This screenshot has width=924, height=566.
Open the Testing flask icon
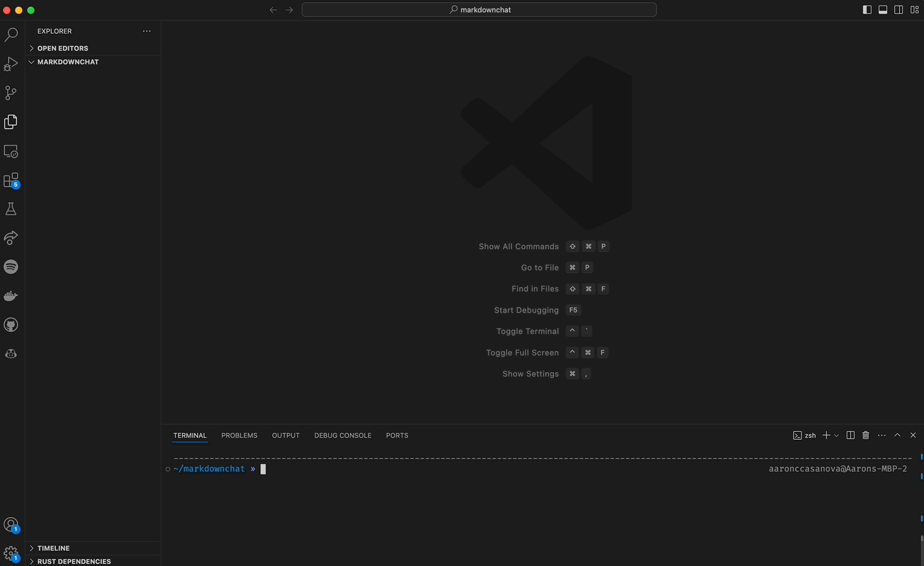11,209
